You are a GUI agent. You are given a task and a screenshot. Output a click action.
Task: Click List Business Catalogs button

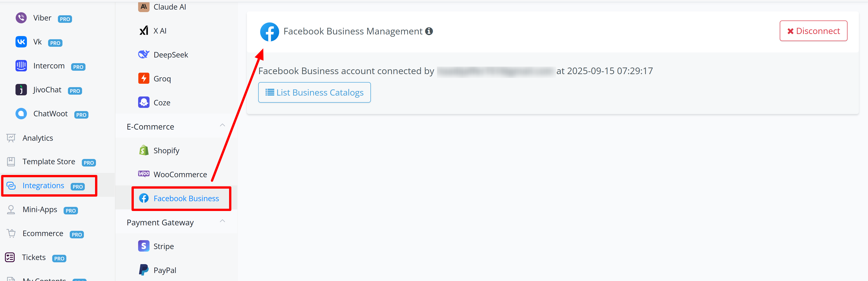coord(314,92)
